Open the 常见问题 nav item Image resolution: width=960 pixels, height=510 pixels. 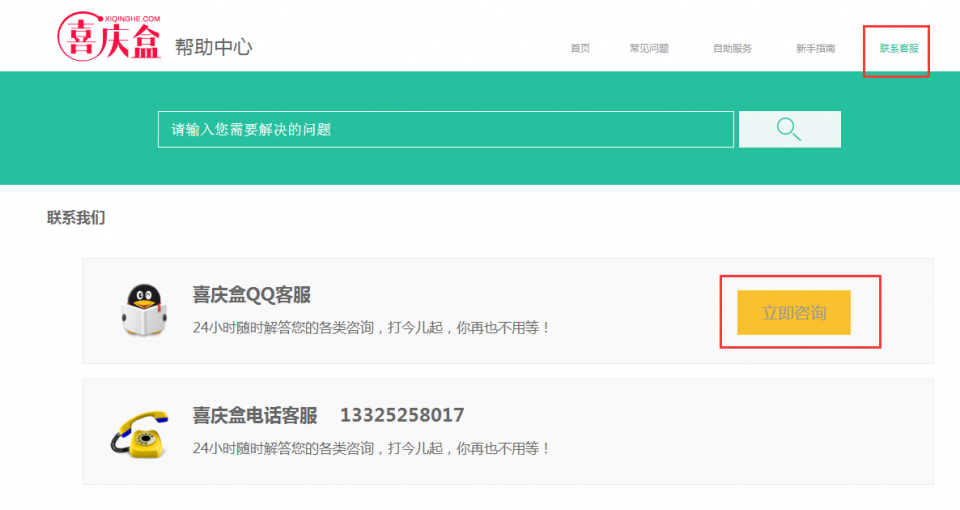pyautogui.click(x=649, y=48)
